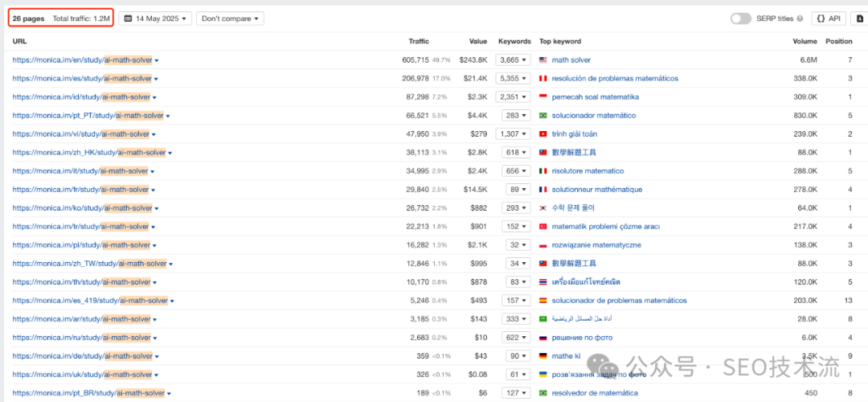
Task: Open the 'risolutore matematico' keyword link
Action: [588, 171]
